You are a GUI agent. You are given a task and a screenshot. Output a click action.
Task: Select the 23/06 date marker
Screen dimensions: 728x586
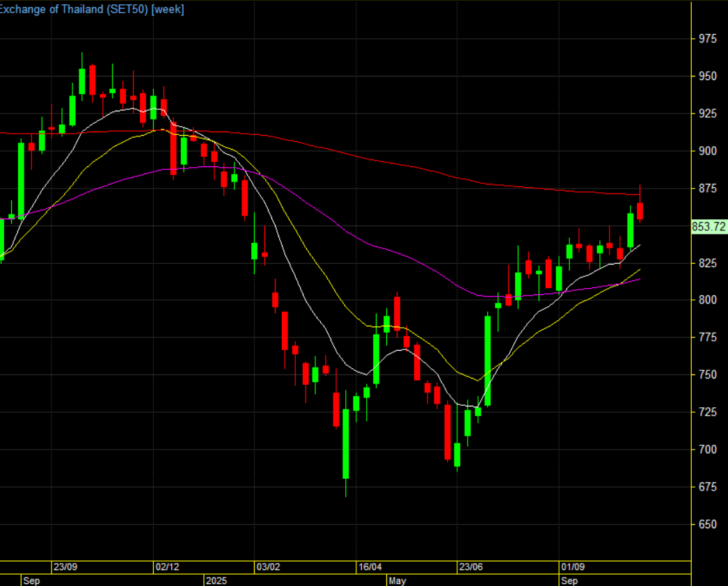click(x=470, y=567)
